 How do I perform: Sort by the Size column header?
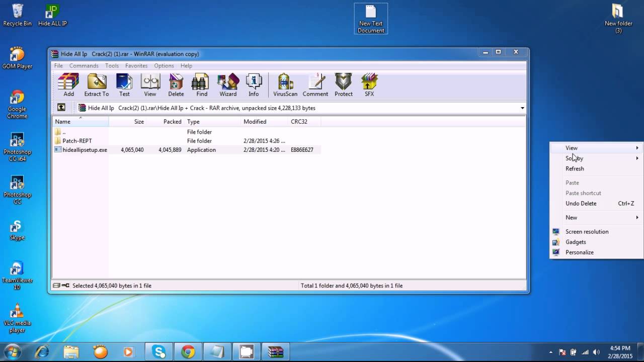coord(128,122)
